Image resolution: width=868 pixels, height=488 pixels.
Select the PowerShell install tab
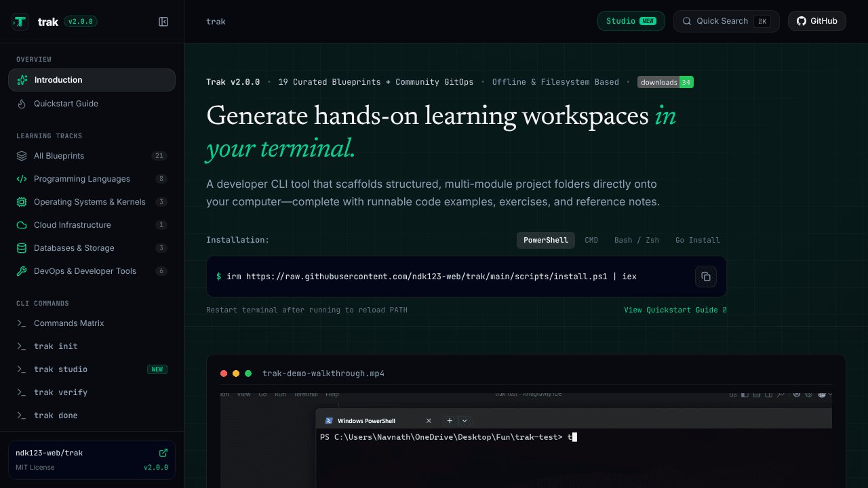tap(546, 240)
